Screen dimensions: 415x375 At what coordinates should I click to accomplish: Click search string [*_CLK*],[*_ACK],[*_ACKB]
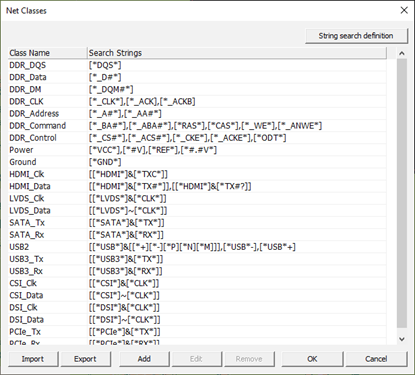point(142,102)
